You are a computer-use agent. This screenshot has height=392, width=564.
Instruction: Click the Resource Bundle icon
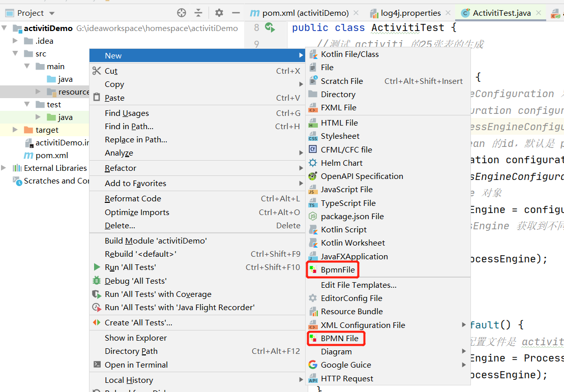point(313,312)
